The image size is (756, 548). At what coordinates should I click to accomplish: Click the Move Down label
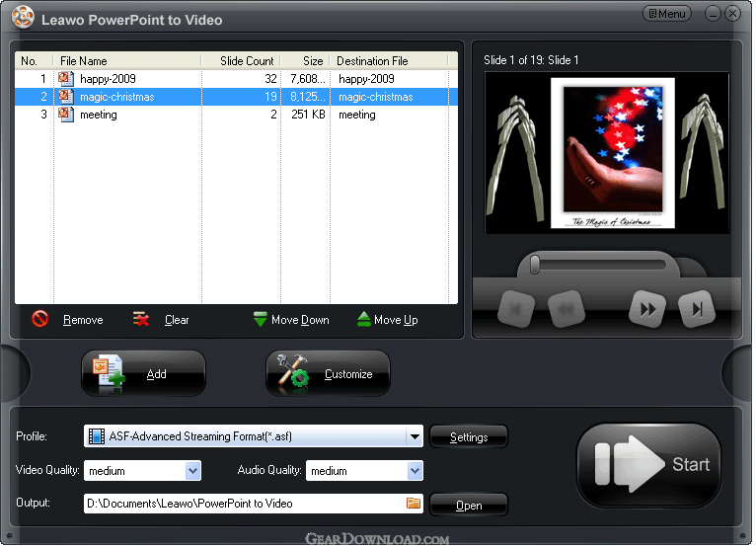click(x=300, y=321)
